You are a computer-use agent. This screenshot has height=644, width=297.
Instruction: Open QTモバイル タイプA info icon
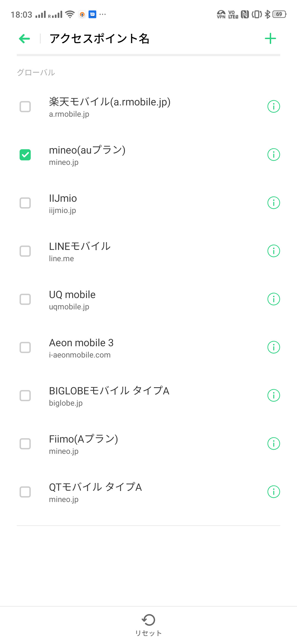click(274, 492)
